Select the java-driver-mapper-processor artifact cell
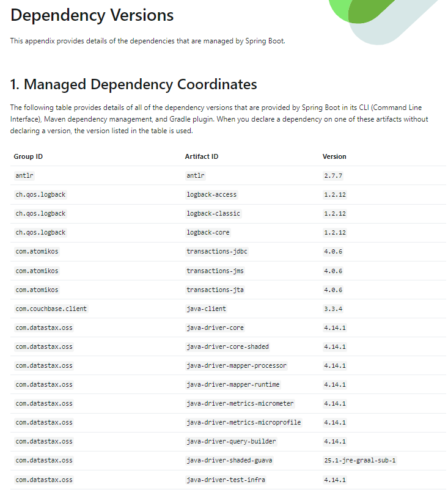Image resolution: width=448 pixels, height=490 pixels. [237, 365]
